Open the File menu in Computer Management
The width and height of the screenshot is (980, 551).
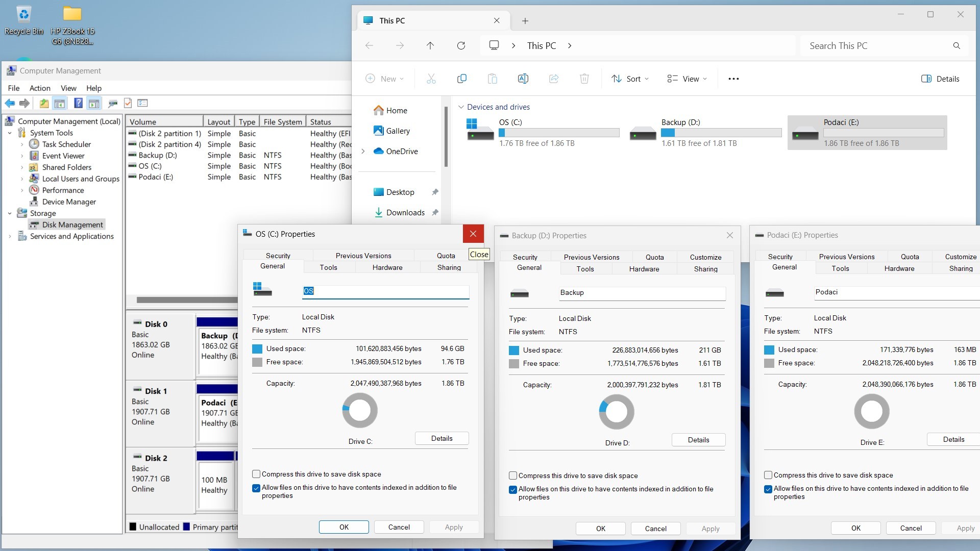(x=14, y=88)
